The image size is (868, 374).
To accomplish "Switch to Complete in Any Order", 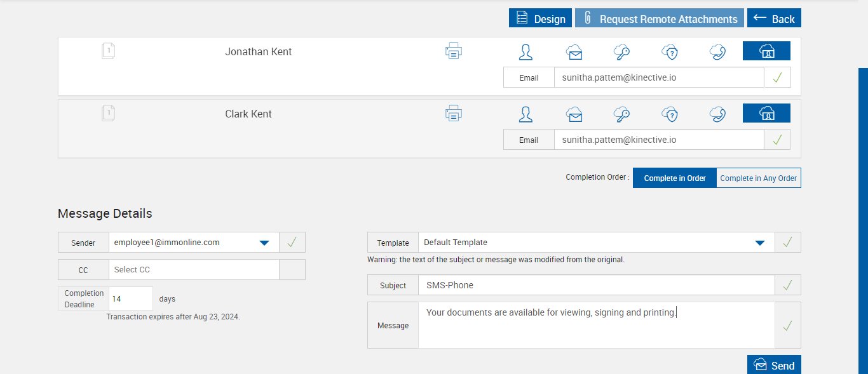I will (758, 178).
